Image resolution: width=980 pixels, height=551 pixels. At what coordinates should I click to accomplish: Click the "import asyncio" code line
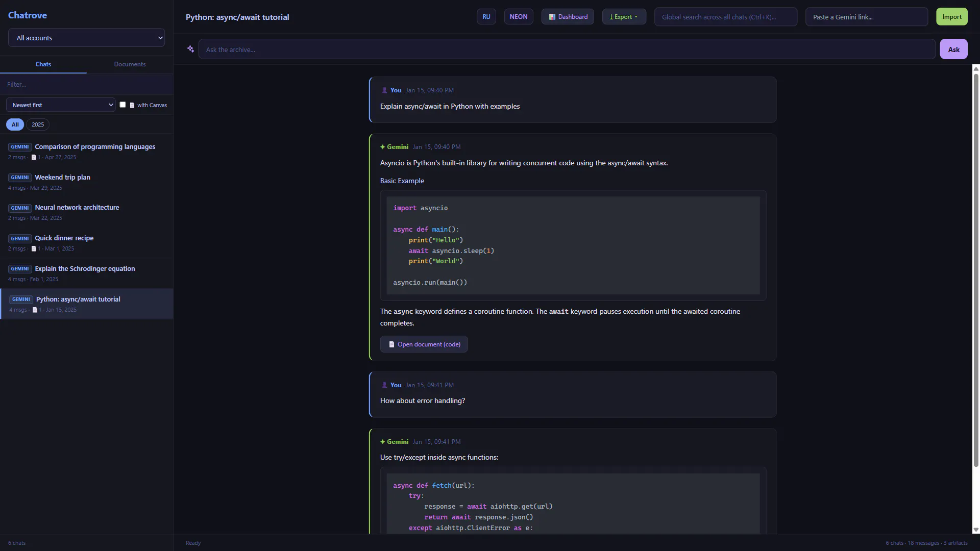[420, 208]
